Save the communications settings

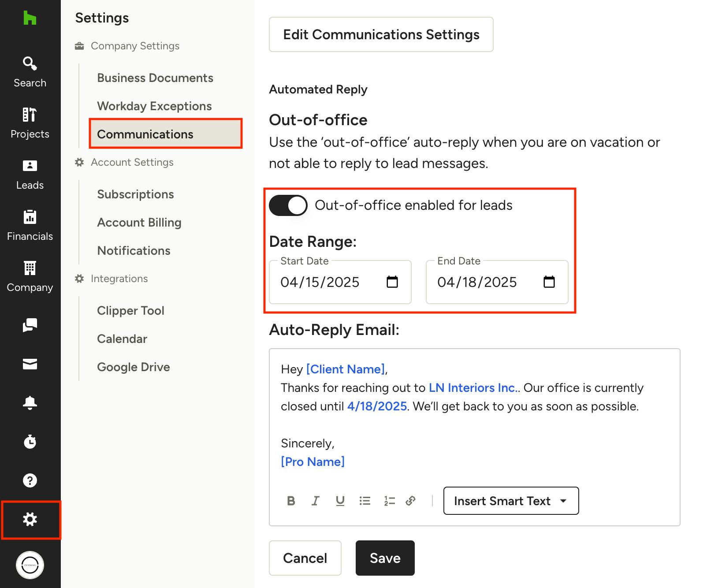385,558
